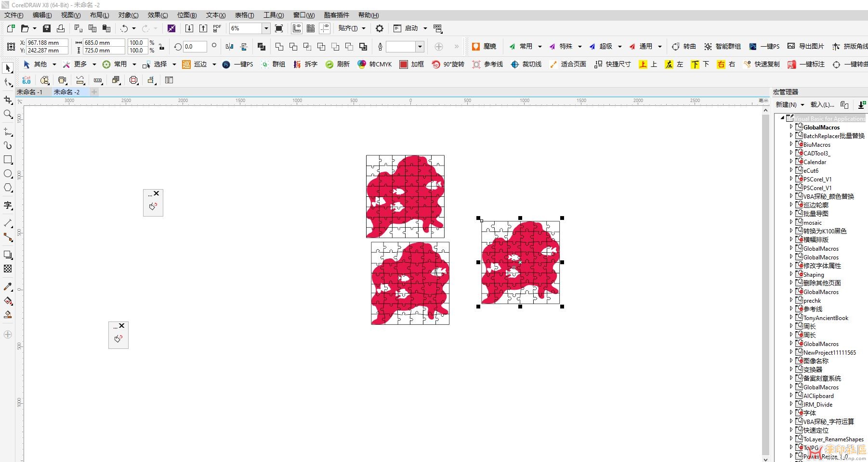Click the 魔镜 button
The image size is (868, 462).
[485, 46]
